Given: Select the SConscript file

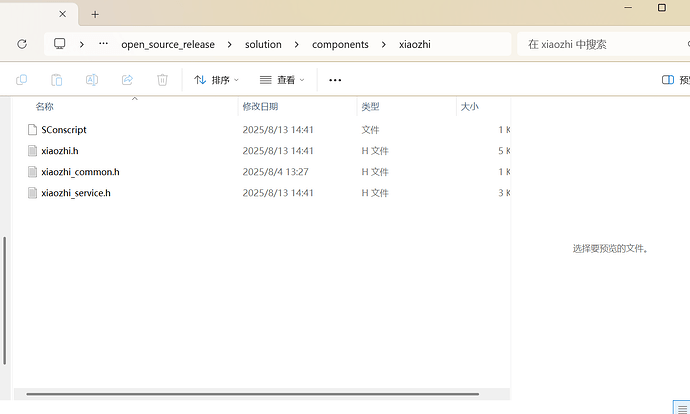Looking at the screenshot, I should pyautogui.click(x=64, y=130).
